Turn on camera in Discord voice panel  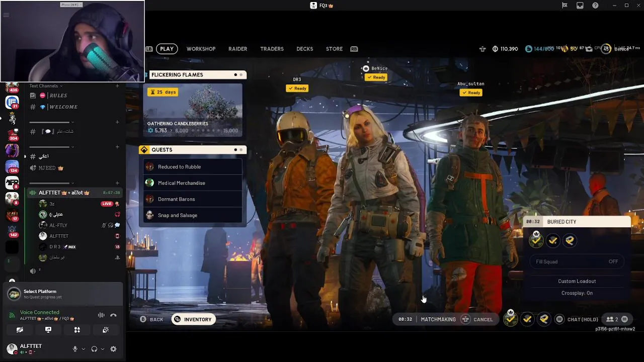pos(20,330)
